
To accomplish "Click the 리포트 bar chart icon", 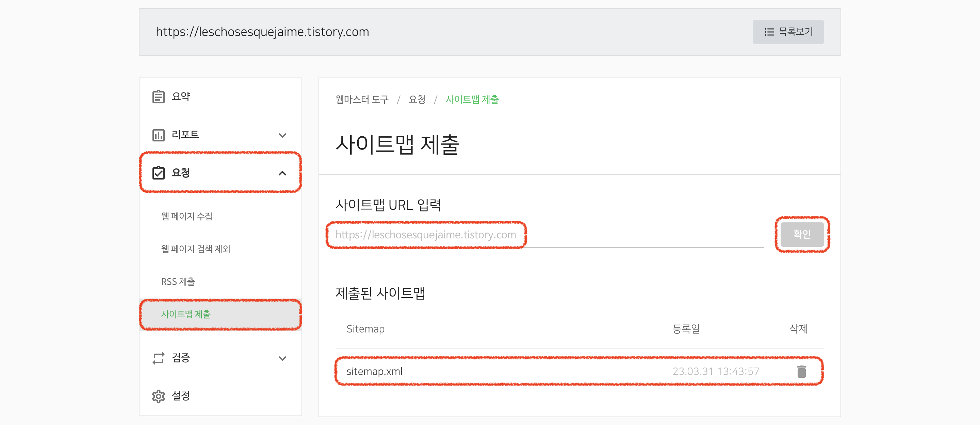I will point(158,135).
